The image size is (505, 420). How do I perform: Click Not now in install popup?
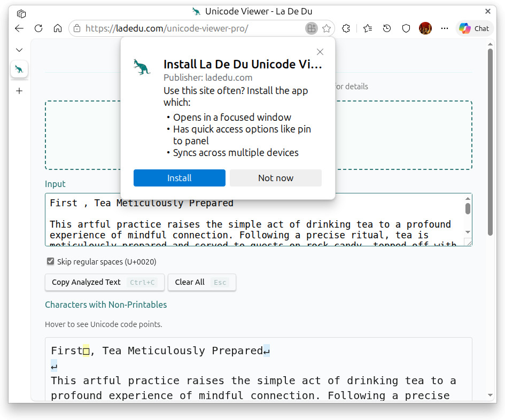(x=276, y=178)
